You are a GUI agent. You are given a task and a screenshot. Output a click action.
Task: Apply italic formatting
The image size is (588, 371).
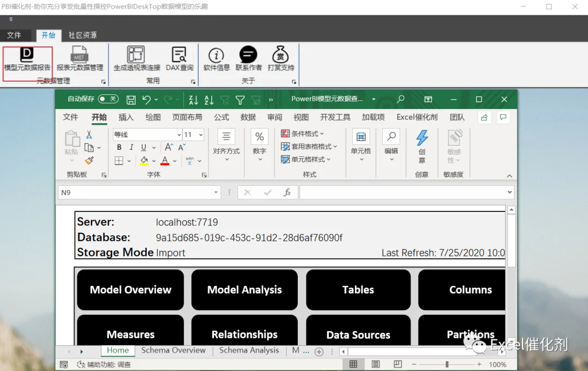point(131,148)
